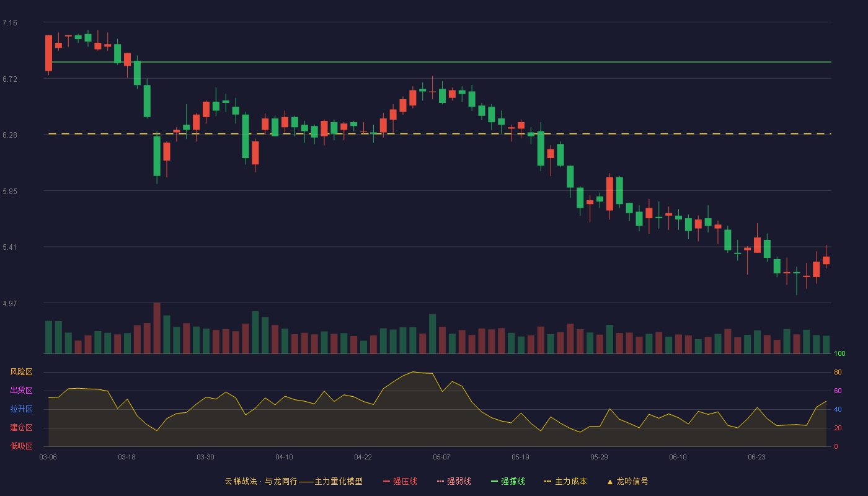Image resolution: width=868 pixels, height=496 pixels.
Task: Click the 06-23 date label
Action: pos(756,457)
